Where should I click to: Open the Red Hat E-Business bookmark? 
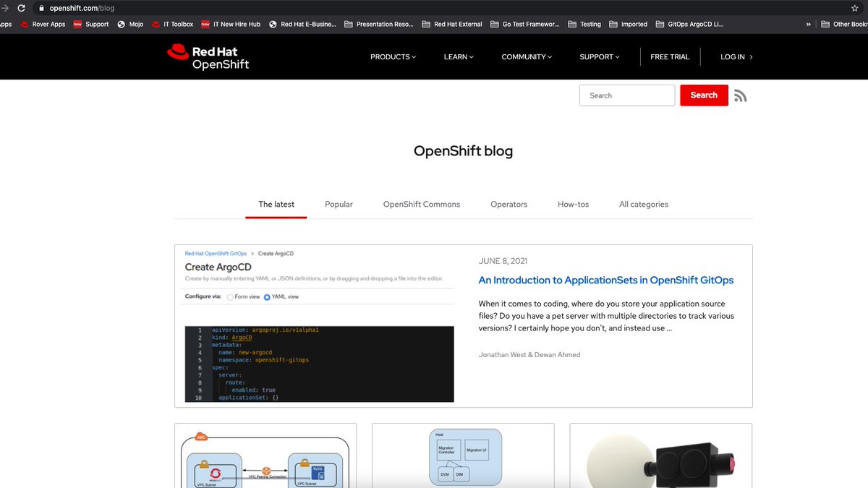pos(302,24)
